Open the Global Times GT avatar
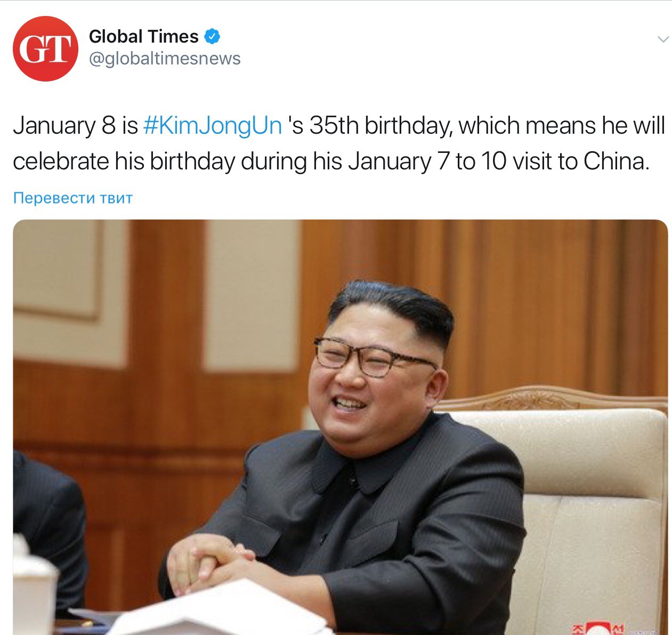Image resolution: width=672 pixels, height=635 pixels. click(x=45, y=48)
